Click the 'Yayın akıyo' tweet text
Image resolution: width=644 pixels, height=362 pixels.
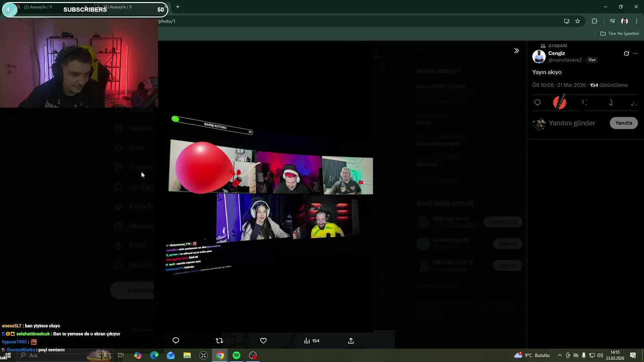(547, 72)
